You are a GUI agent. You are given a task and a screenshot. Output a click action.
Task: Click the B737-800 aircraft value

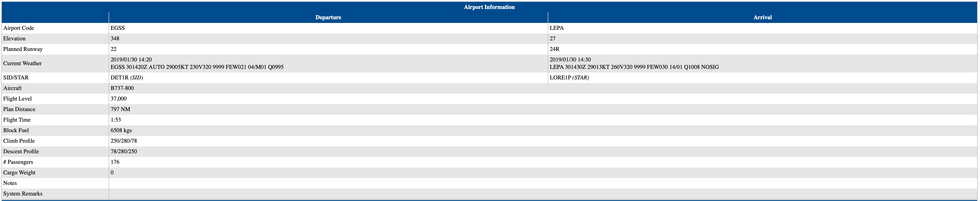pos(122,88)
